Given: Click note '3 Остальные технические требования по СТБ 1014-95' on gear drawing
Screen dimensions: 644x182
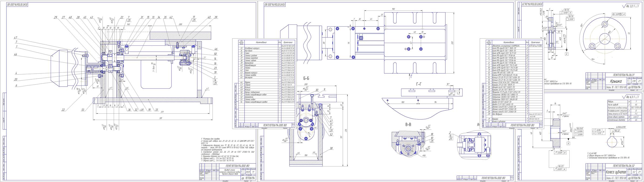Looking at the screenshot, I should [608, 158].
